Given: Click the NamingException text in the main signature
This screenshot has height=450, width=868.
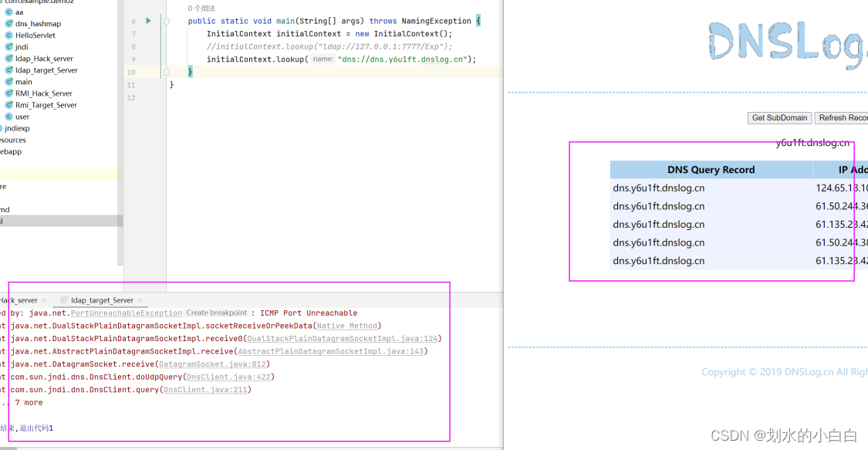Looking at the screenshot, I should (436, 21).
